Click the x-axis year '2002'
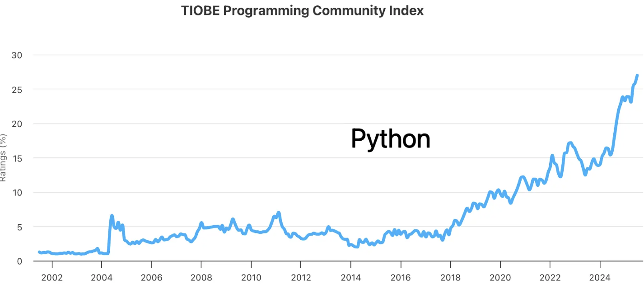The height and width of the screenshot is (285, 644). [51, 277]
